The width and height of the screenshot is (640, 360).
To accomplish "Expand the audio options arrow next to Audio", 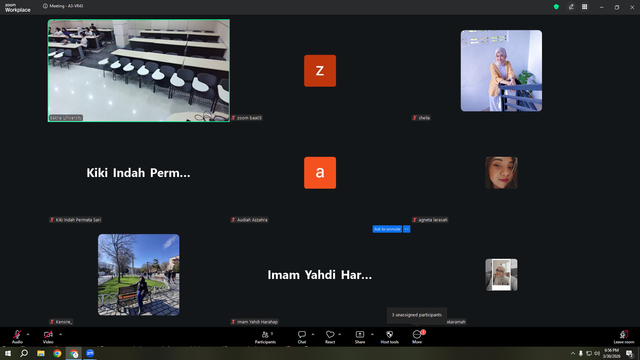I will (28, 335).
